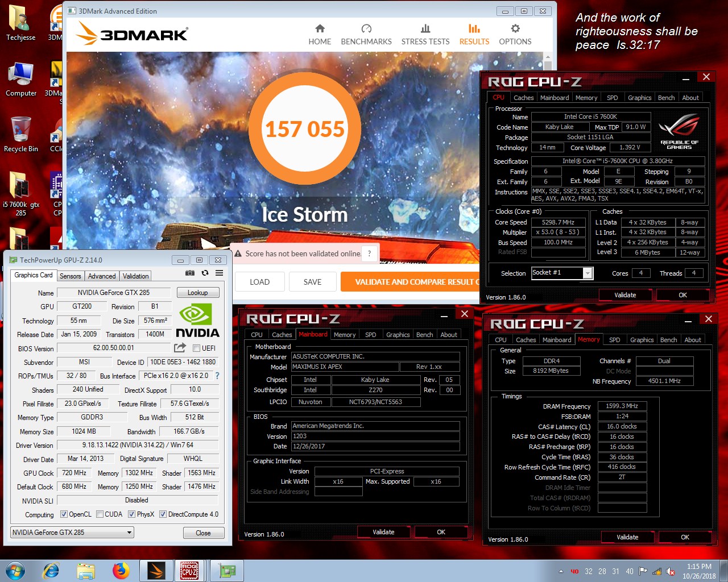The width and height of the screenshot is (728, 582).
Task: Click the network icon in system tray
Action: click(657, 571)
